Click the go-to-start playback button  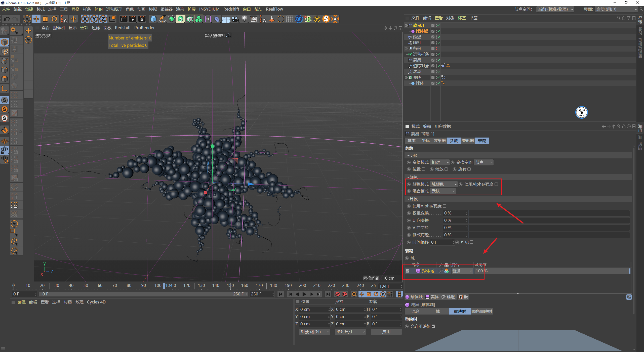point(280,294)
